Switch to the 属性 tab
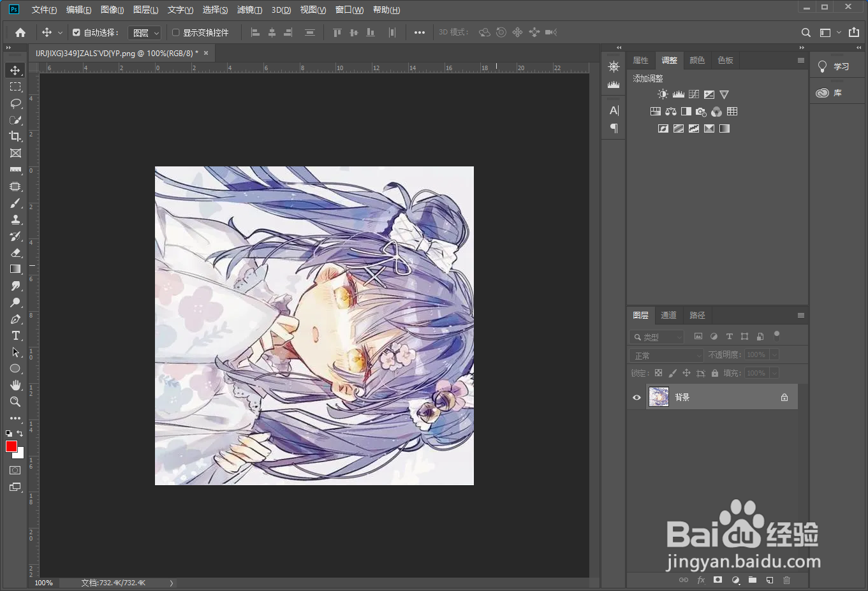868x591 pixels. pyautogui.click(x=641, y=61)
